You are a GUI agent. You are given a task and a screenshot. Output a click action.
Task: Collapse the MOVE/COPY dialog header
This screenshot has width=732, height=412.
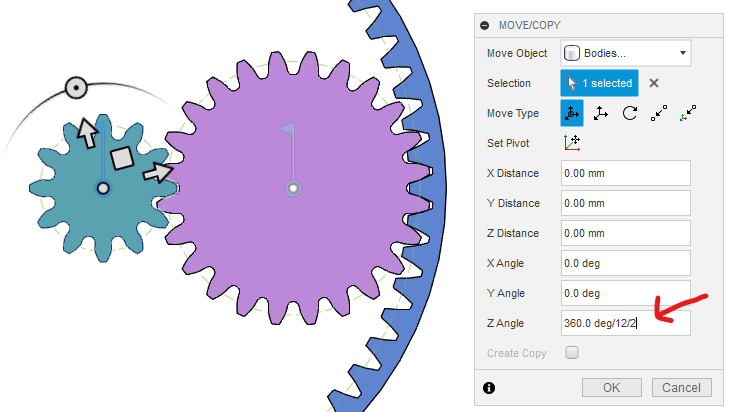click(486, 25)
